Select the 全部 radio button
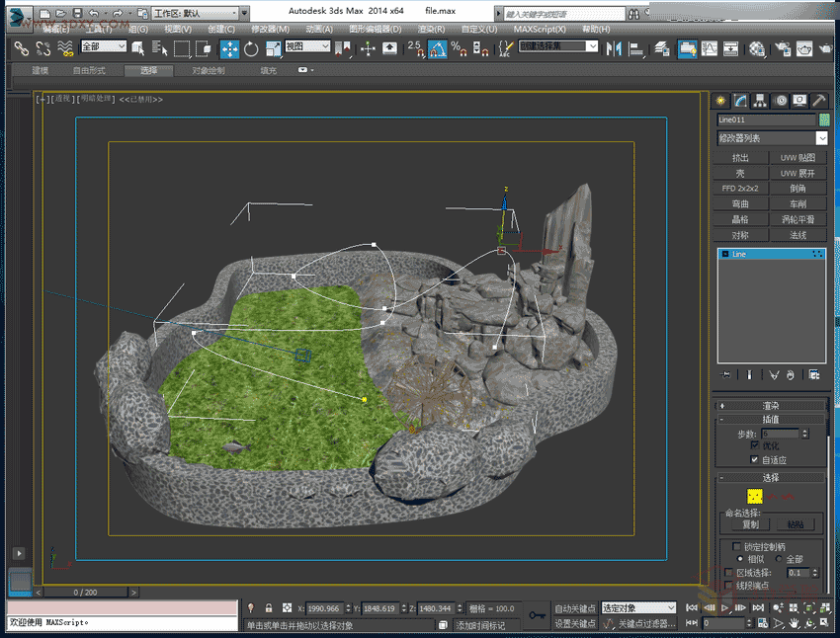Viewport: 840px width, 638px height. (x=780, y=559)
